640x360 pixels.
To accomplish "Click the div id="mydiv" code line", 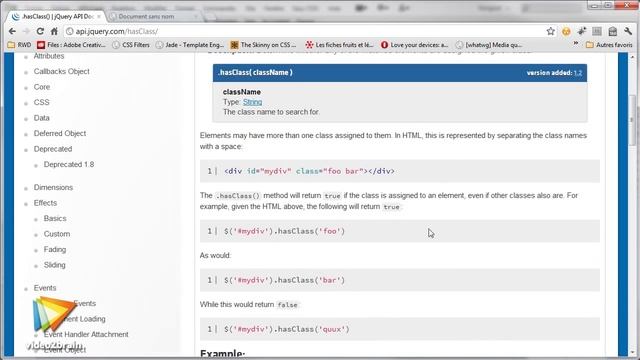I will 400,171.
